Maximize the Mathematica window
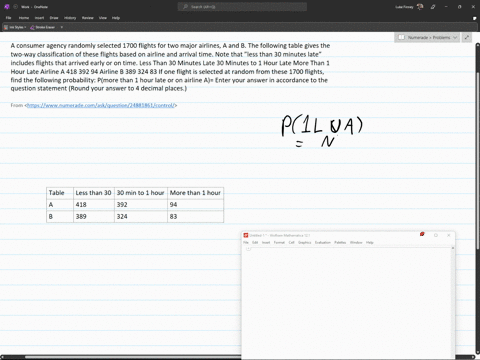This screenshot has height=360, width=480. [436, 235]
